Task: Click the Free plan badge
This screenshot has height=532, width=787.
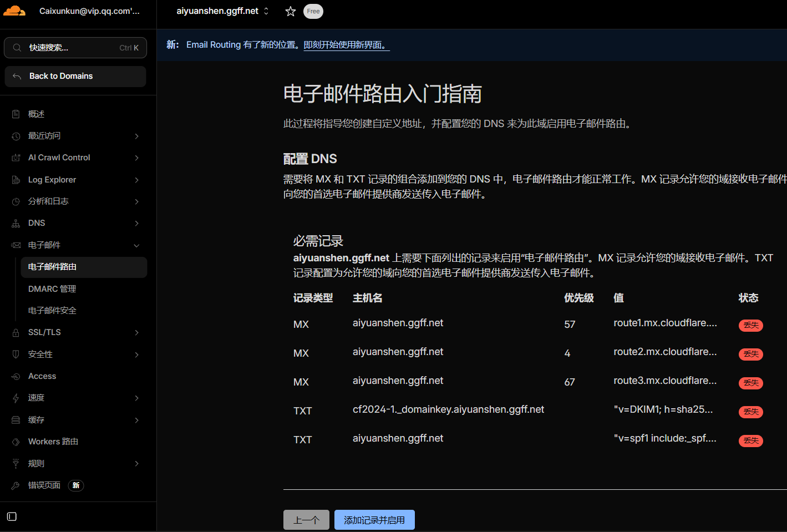Action: pyautogui.click(x=313, y=11)
